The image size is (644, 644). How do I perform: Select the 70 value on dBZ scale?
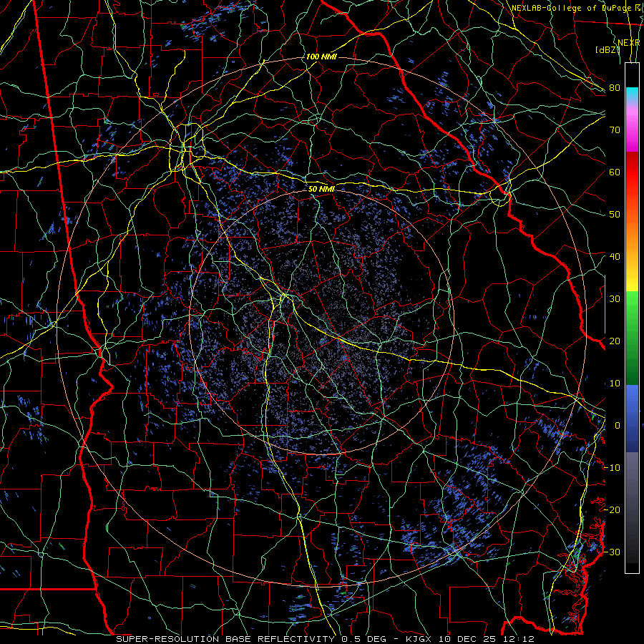[x=615, y=130]
